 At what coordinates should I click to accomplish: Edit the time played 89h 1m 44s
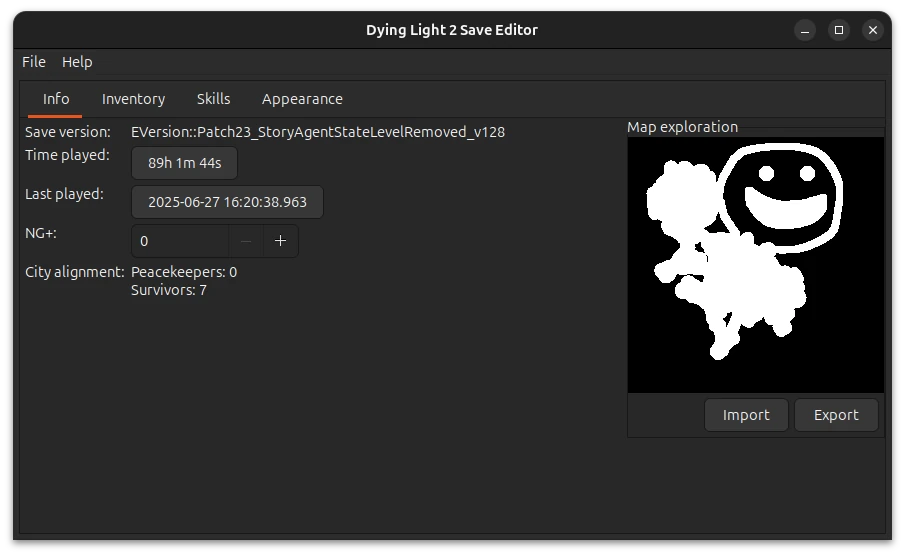point(184,163)
